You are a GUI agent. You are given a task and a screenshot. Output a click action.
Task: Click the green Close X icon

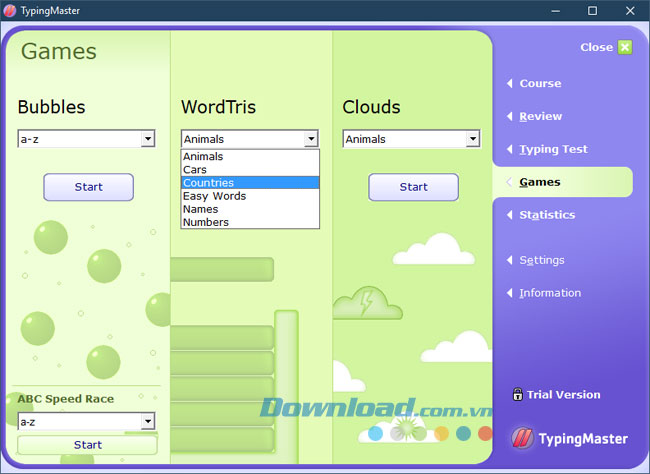click(624, 47)
